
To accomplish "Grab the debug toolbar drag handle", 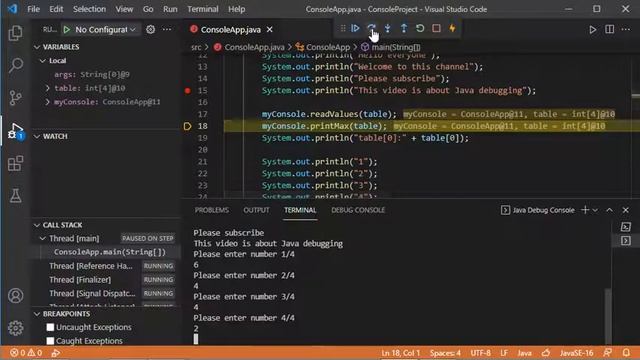I will [x=343, y=28].
